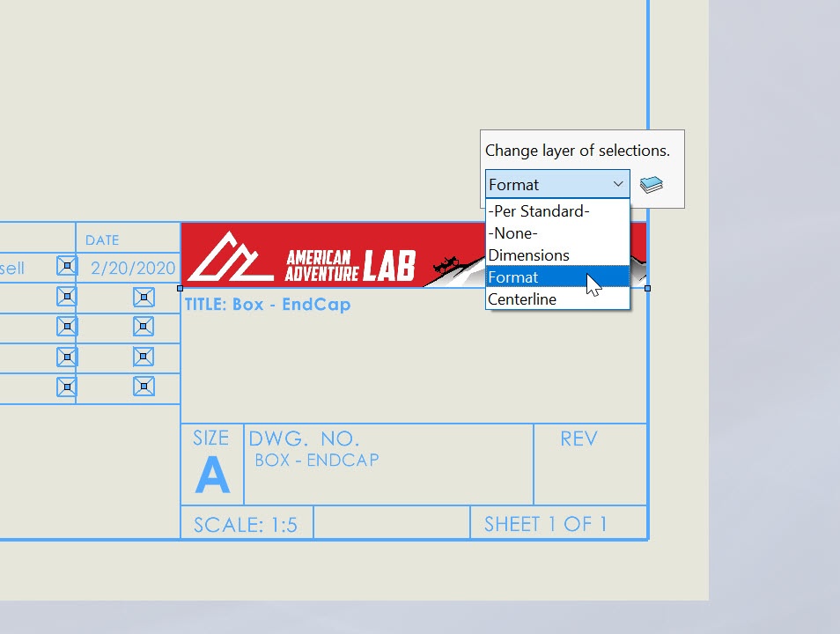Viewport: 840px width, 634px height.
Task: Click the DWG. NO. label
Action: (x=304, y=439)
